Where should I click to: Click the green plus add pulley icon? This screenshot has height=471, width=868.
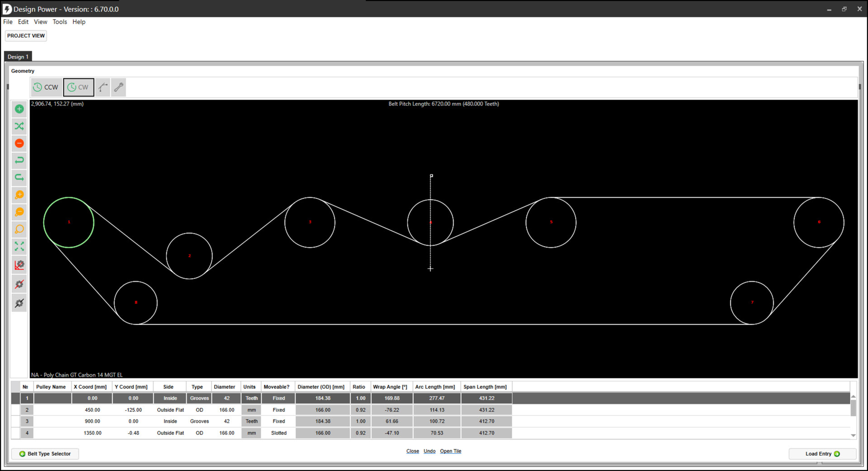coord(19,109)
